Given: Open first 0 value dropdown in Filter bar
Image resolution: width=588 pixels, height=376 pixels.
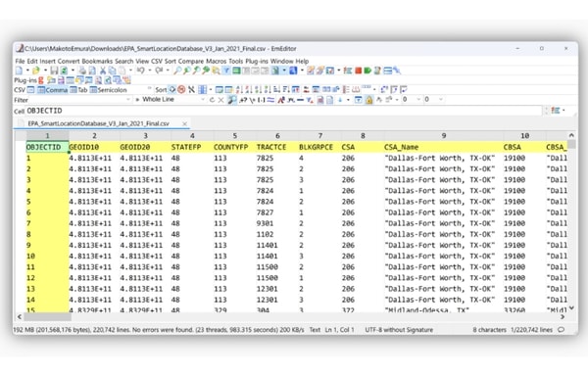Looking at the screenshot, I should click(418, 100).
